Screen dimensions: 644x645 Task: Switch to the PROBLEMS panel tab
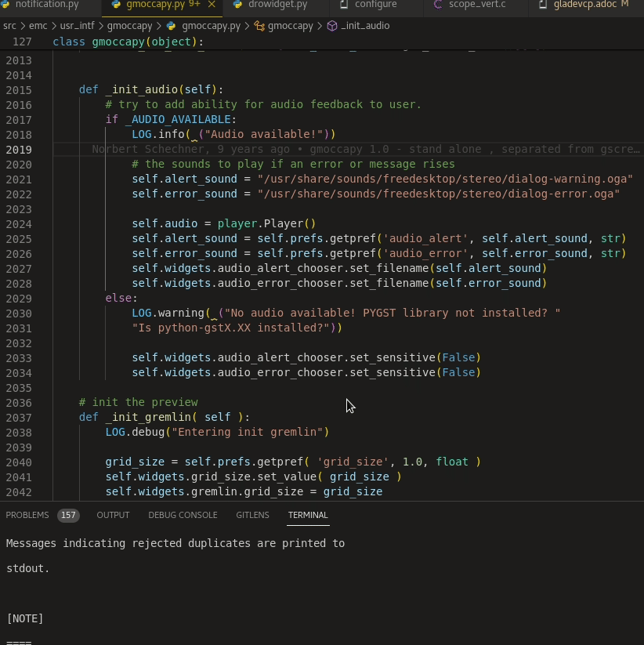click(x=27, y=515)
